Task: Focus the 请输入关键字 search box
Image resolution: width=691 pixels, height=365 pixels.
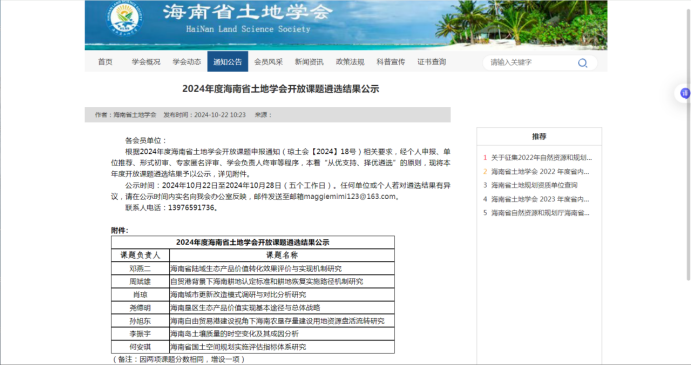Action: click(531, 63)
